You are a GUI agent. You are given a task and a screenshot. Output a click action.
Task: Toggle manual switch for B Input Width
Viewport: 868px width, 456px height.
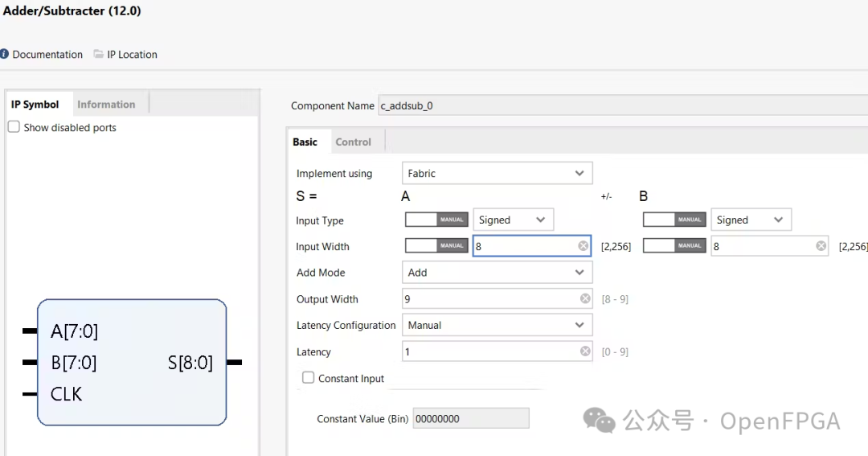click(674, 246)
